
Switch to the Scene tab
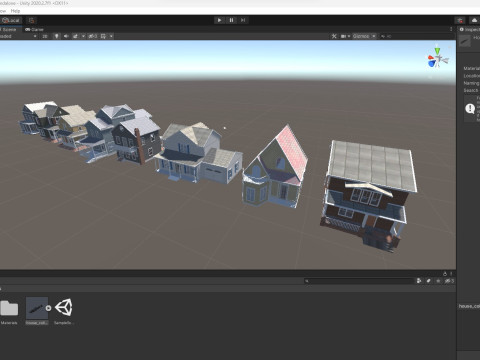pyautogui.click(x=8, y=29)
